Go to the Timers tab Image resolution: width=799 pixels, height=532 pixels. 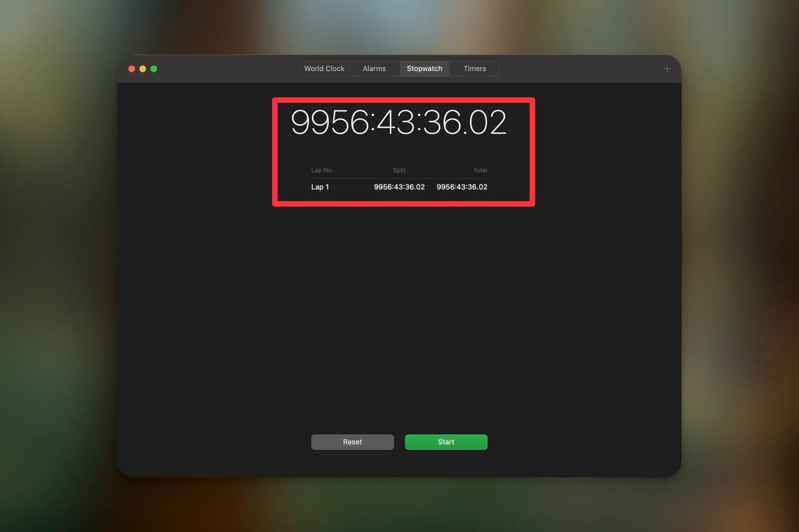[x=474, y=69]
